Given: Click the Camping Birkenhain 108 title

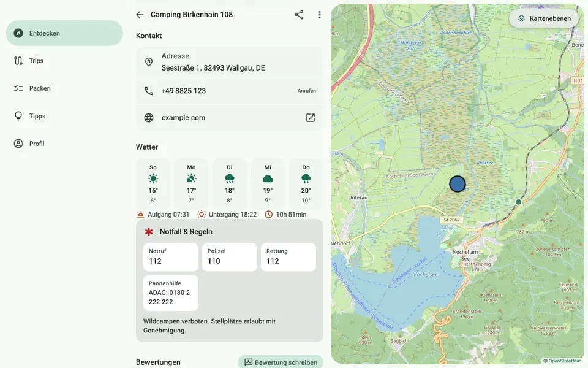Looking at the screenshot, I should (192, 15).
